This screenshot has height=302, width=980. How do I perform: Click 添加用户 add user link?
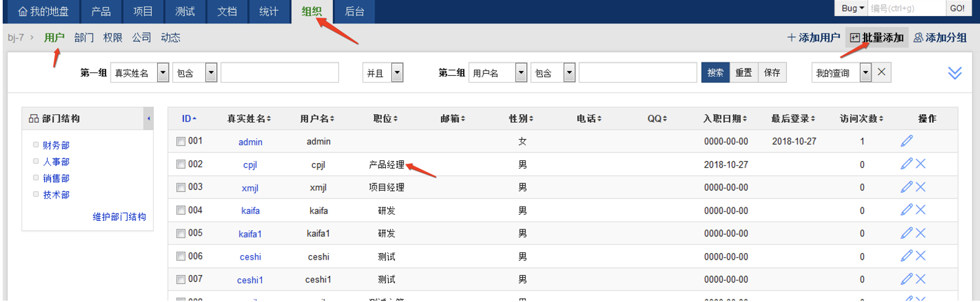(x=814, y=38)
